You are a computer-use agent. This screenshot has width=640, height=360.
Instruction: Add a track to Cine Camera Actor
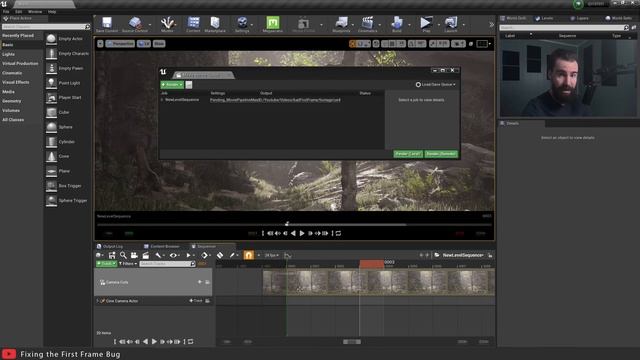point(196,301)
